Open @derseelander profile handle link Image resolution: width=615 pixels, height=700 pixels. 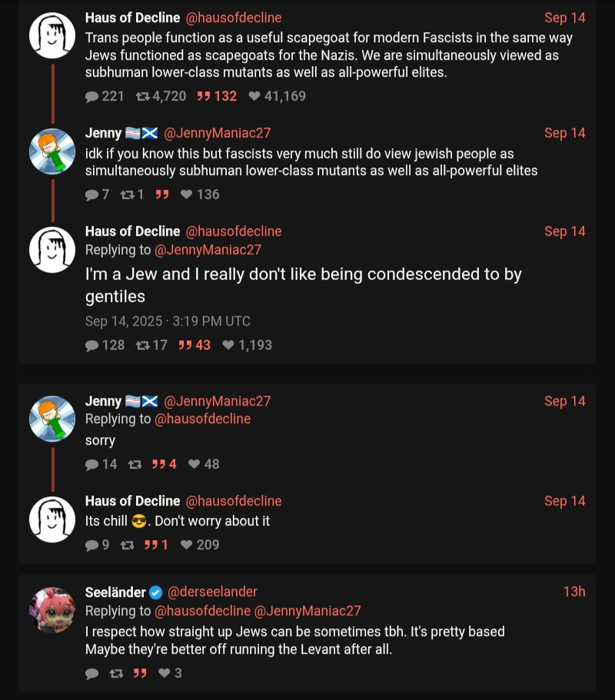212,592
